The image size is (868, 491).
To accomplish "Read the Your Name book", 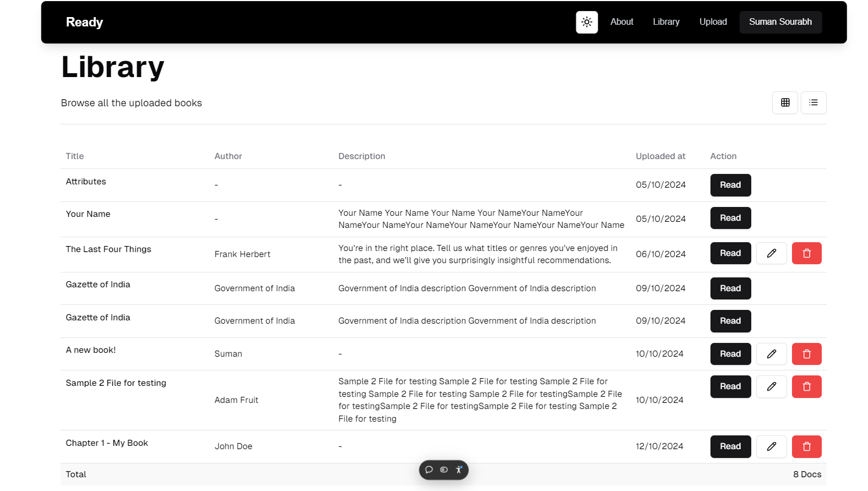I will 730,218.
